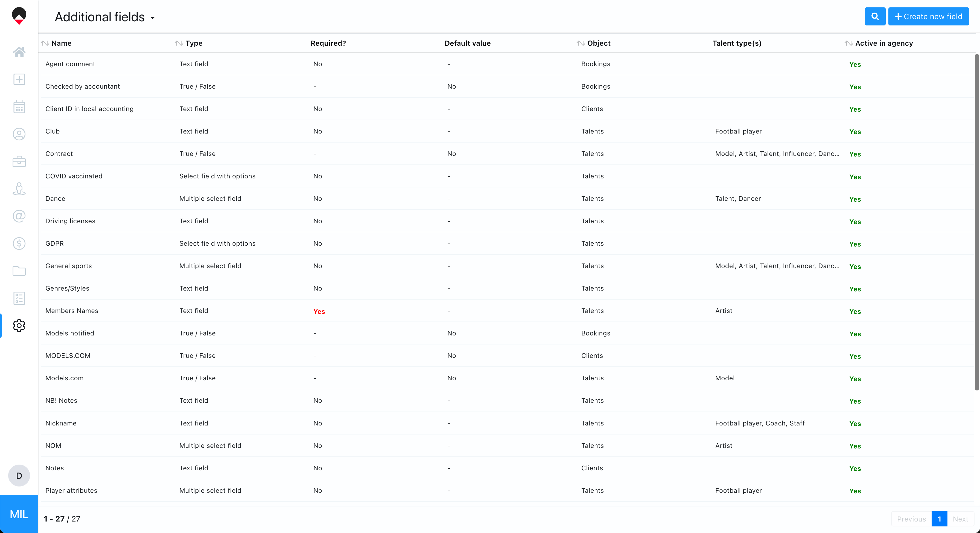The width and height of the screenshot is (980, 533).
Task: Click the at-sign email icon
Action: 19,216
